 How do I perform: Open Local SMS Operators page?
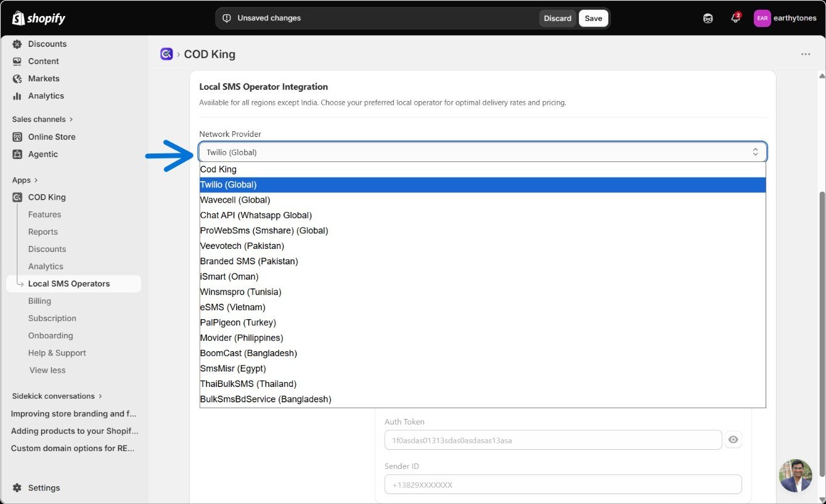tap(73, 284)
